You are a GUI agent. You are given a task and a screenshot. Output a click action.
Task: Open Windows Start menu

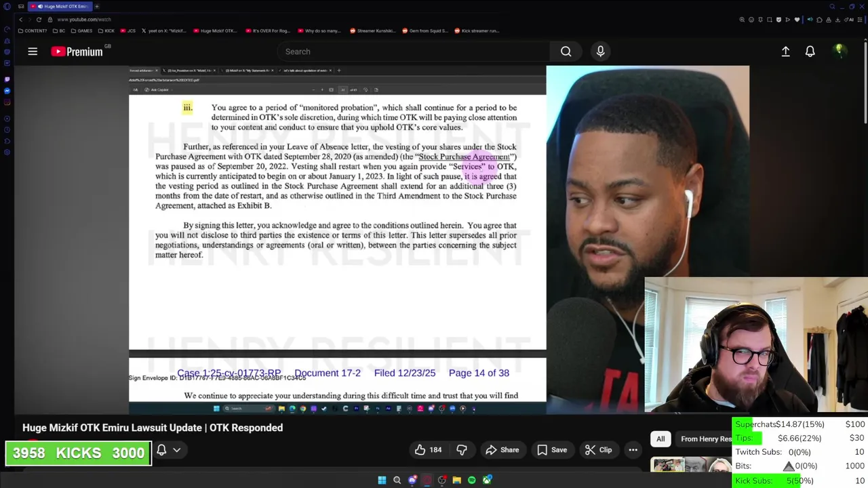pos(382,480)
